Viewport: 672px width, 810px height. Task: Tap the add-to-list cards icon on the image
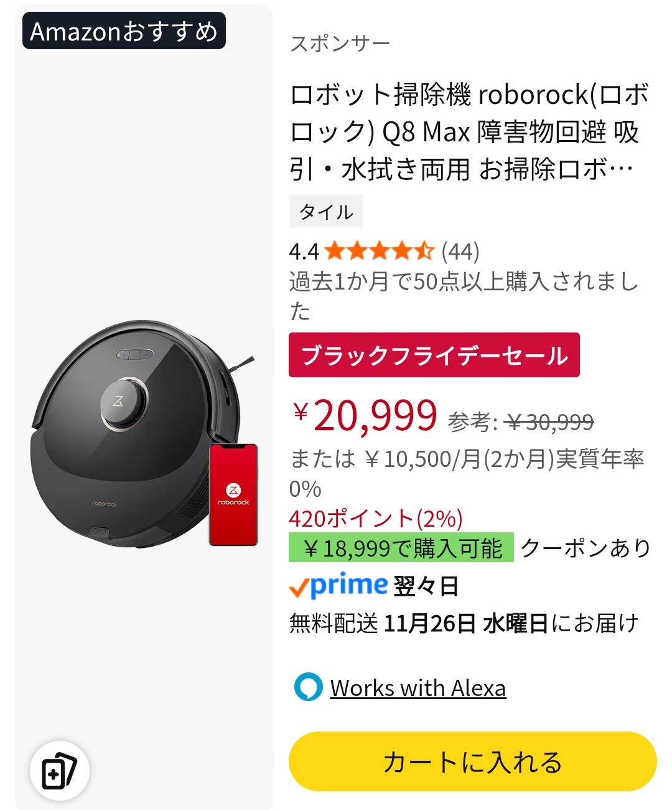59,771
